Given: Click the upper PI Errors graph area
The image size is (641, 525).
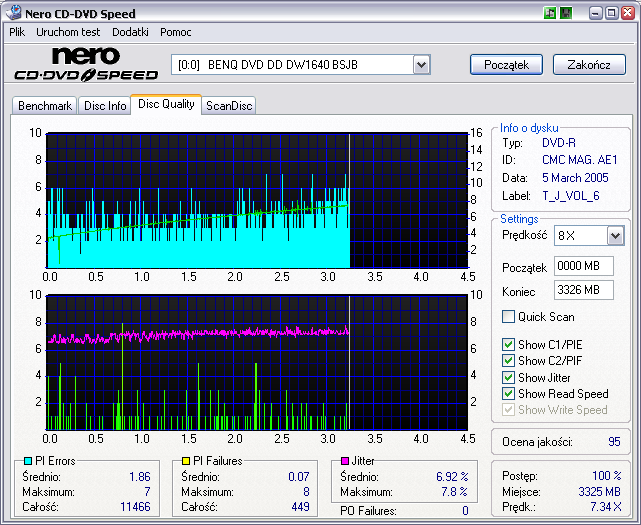Looking at the screenshot, I should click(x=257, y=200).
